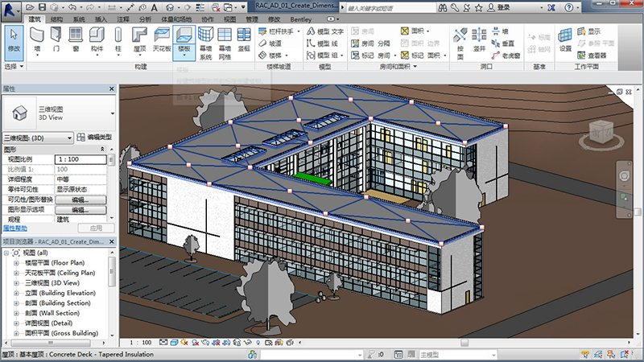Switch to the 结构 ribbon tab
Image resolution: width=644 pixels, height=362 pixels.
coord(56,18)
